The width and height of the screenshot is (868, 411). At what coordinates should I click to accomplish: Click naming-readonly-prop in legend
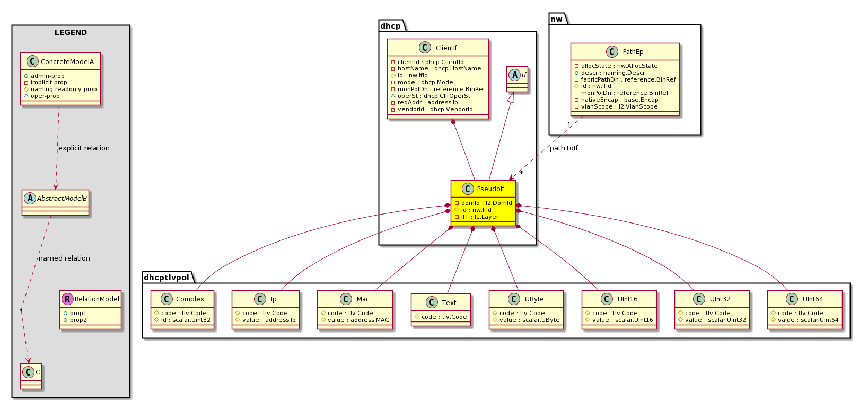(x=64, y=90)
